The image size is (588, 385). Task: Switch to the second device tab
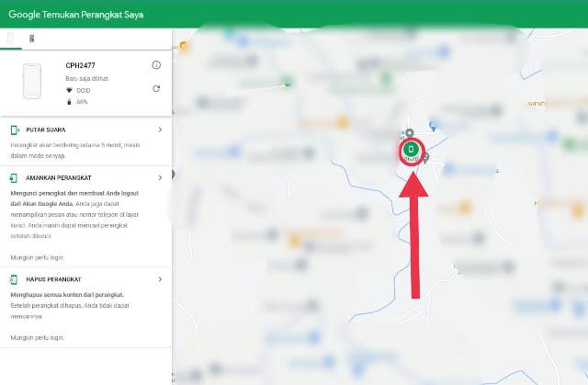[x=32, y=39]
